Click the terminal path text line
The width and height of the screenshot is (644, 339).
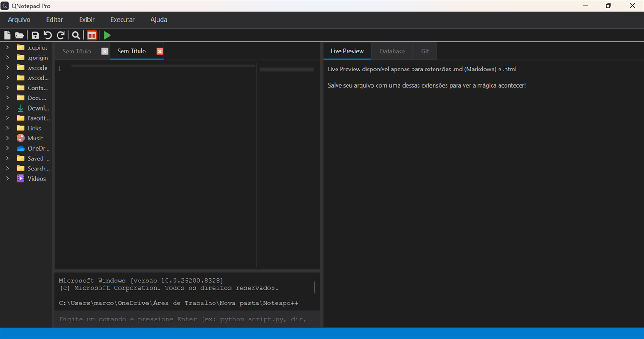click(179, 303)
